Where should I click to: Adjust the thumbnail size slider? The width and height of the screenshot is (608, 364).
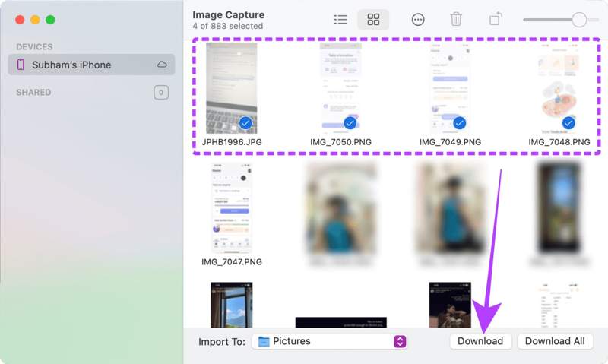pyautogui.click(x=579, y=20)
